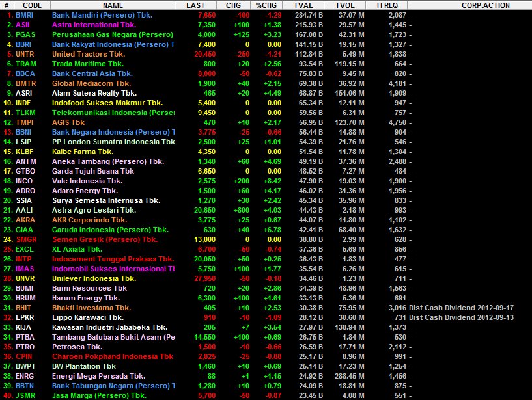The width and height of the screenshot is (532, 400).
Task: Select stock code JSMR
Action: 25,396
